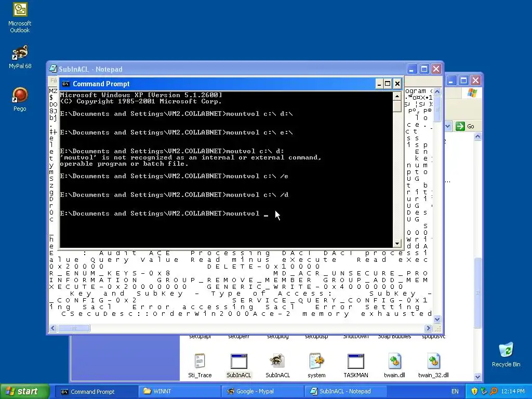
Task: Click Command Prompt scrollbar down arrow
Action: point(397,243)
